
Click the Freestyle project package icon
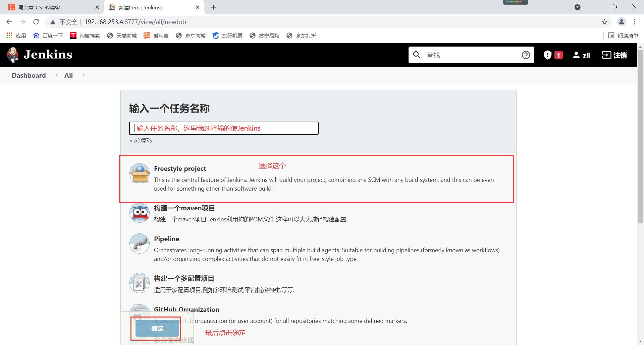pyautogui.click(x=140, y=173)
